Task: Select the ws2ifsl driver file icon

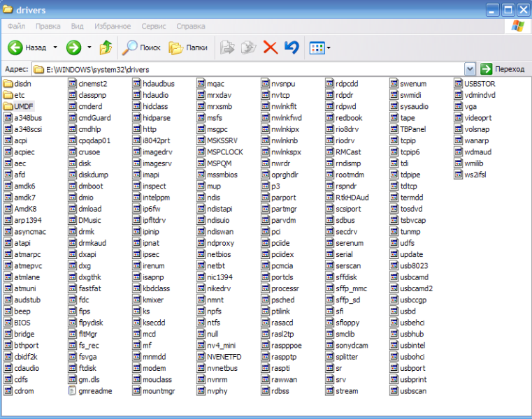Action: [x=458, y=175]
